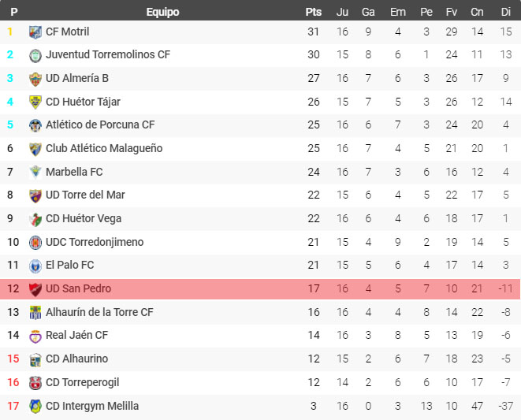Image resolution: width=521 pixels, height=420 pixels.
Task: Open the CD Huétor Vega team link
Action: (84, 218)
